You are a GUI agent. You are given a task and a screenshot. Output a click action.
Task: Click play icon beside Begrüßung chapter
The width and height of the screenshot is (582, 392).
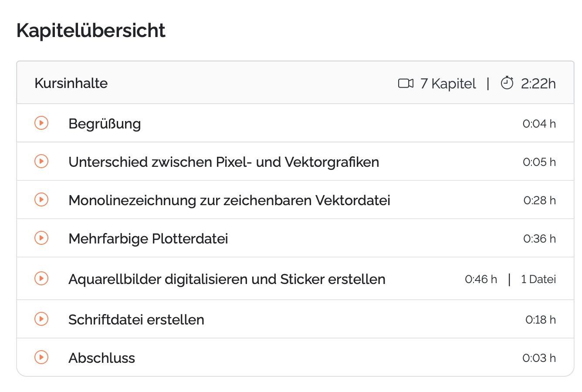(x=41, y=123)
